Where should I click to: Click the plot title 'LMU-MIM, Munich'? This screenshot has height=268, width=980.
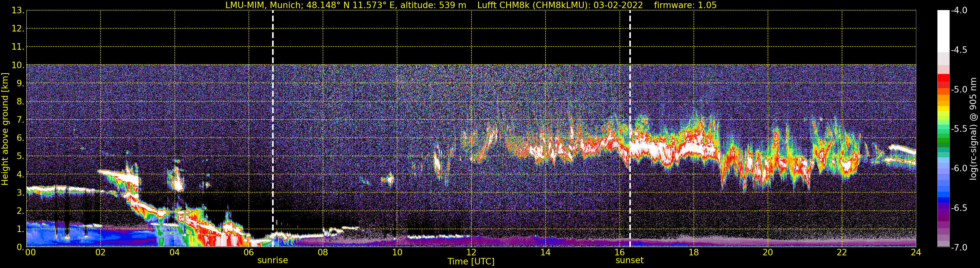[263, 5]
